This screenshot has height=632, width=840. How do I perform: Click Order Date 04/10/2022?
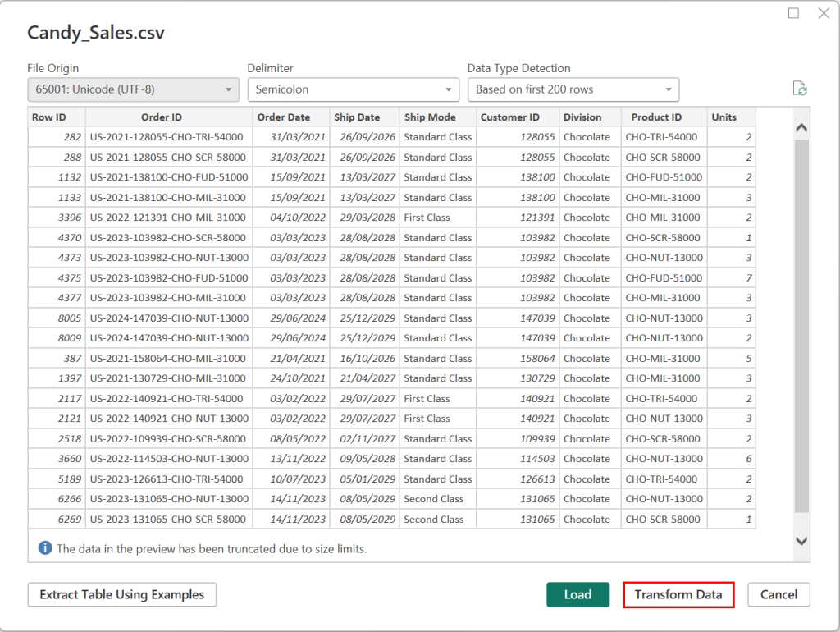291,218
